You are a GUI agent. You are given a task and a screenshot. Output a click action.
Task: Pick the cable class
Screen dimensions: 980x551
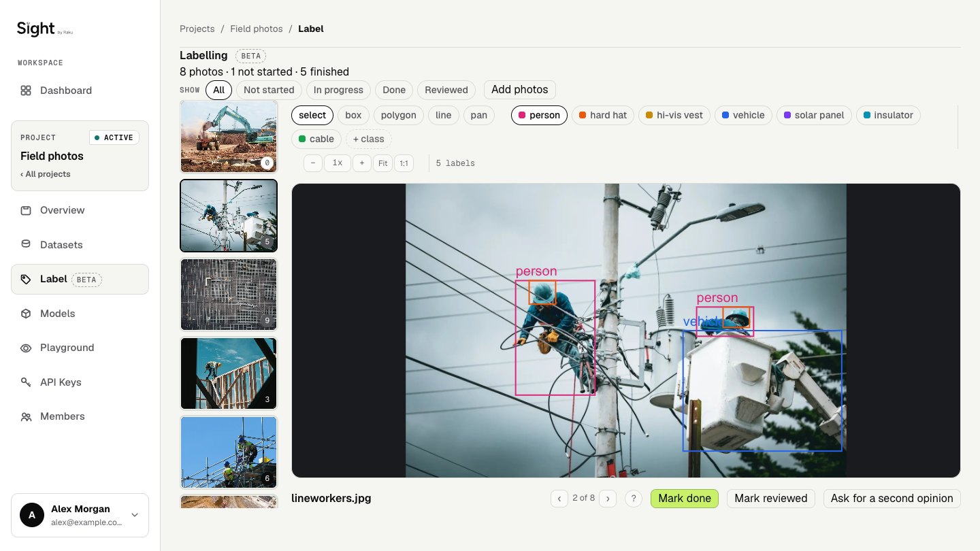point(316,139)
